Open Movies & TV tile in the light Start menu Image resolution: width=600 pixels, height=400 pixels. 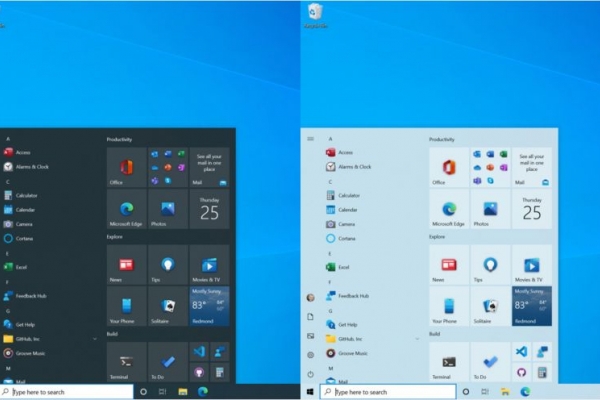532,264
